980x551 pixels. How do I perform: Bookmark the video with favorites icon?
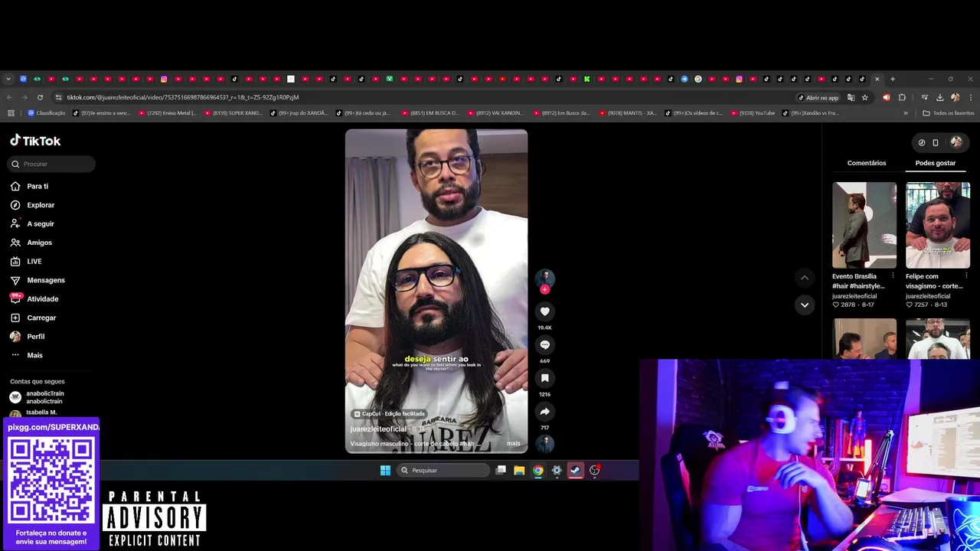[544, 378]
